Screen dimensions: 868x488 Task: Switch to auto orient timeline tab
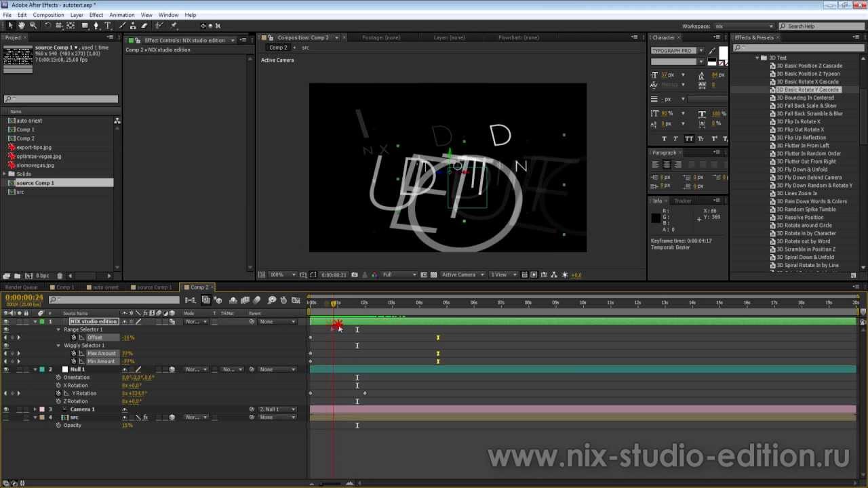(x=105, y=287)
